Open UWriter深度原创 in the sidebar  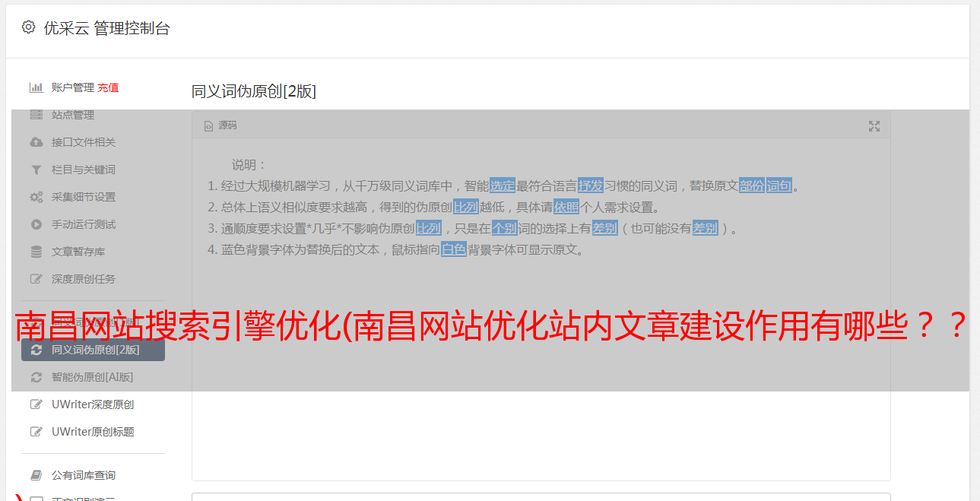[x=93, y=404]
